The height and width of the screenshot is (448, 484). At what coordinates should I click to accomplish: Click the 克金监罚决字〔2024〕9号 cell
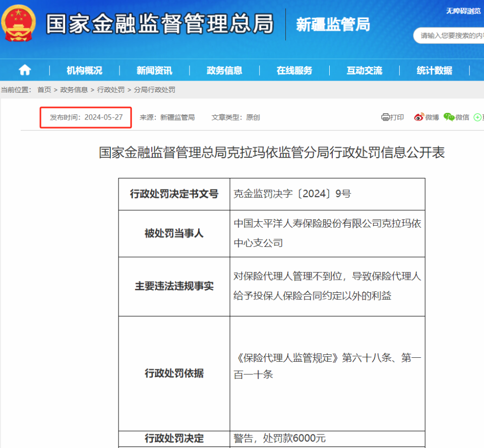click(x=328, y=194)
